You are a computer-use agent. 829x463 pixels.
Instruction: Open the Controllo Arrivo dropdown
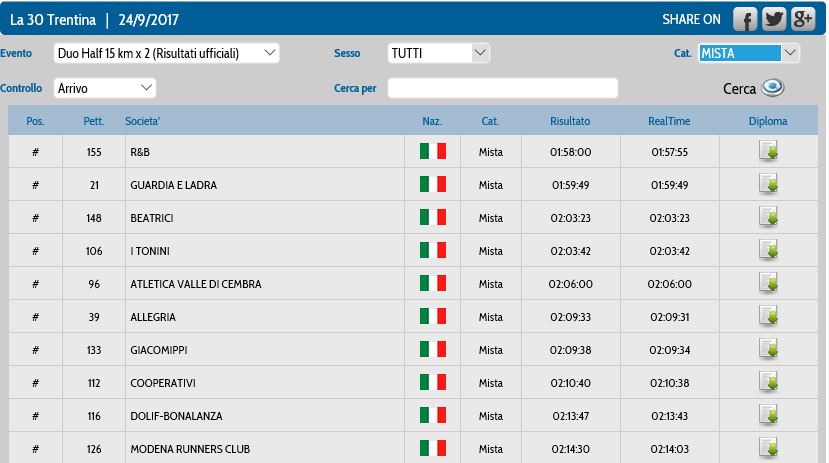[x=105, y=88]
